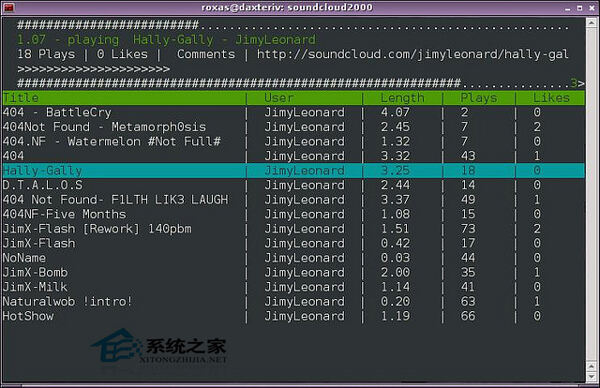
Task: Click JimyLeonard user in HotShow row
Action: (x=304, y=316)
